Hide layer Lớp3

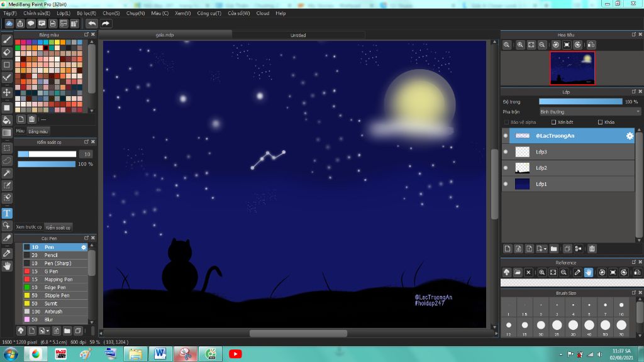[x=506, y=152]
